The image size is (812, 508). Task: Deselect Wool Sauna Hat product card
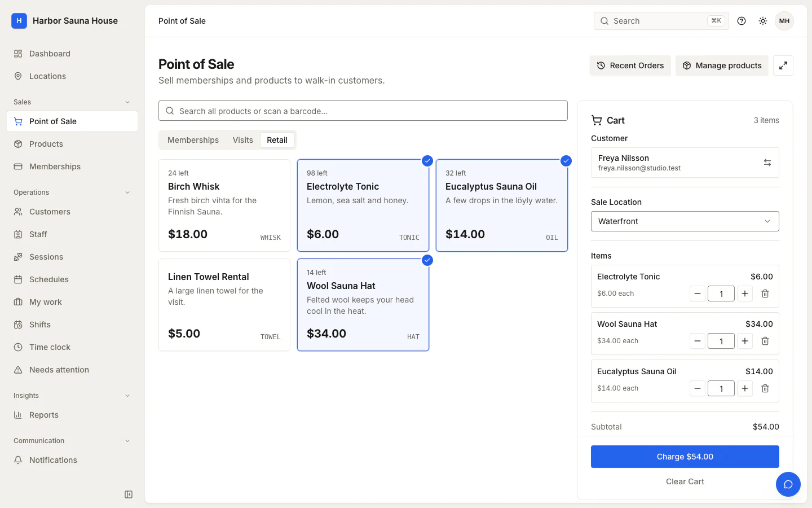point(363,305)
